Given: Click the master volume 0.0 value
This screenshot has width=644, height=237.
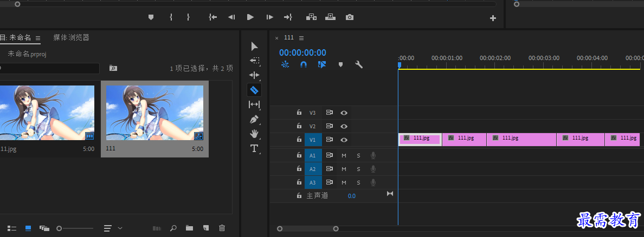Looking at the screenshot, I should point(352,196).
